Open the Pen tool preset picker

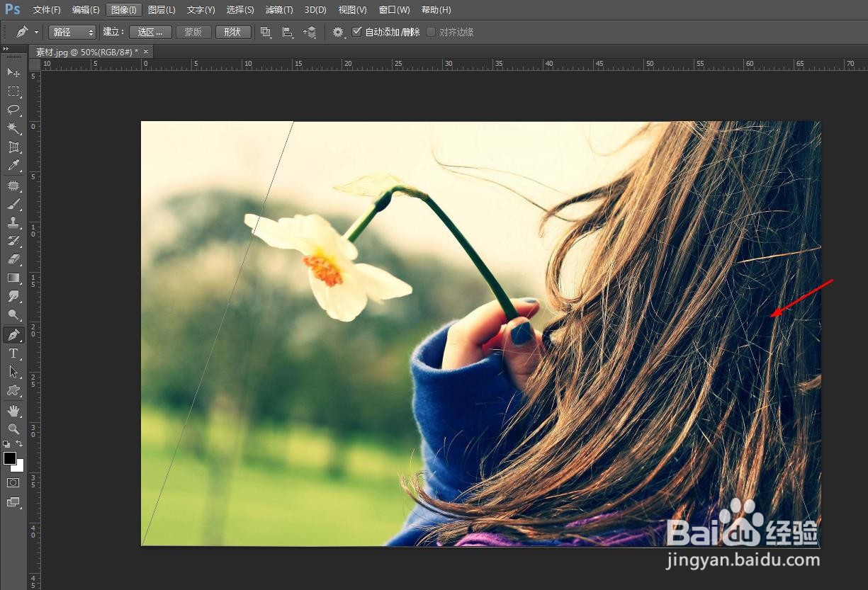[x=27, y=32]
